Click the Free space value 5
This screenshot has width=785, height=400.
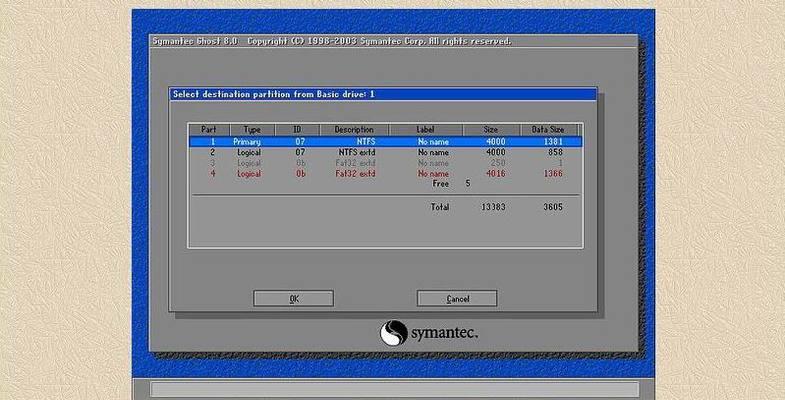coord(468,184)
